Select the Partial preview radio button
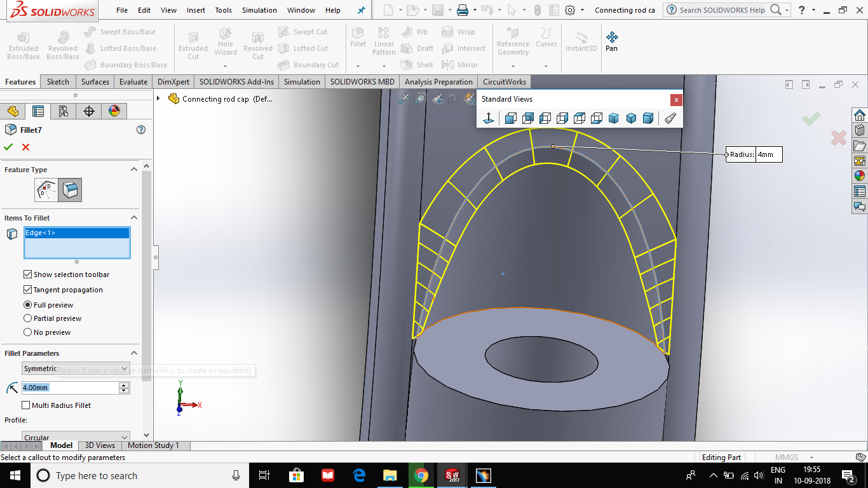The width and height of the screenshot is (868, 488). (x=27, y=318)
